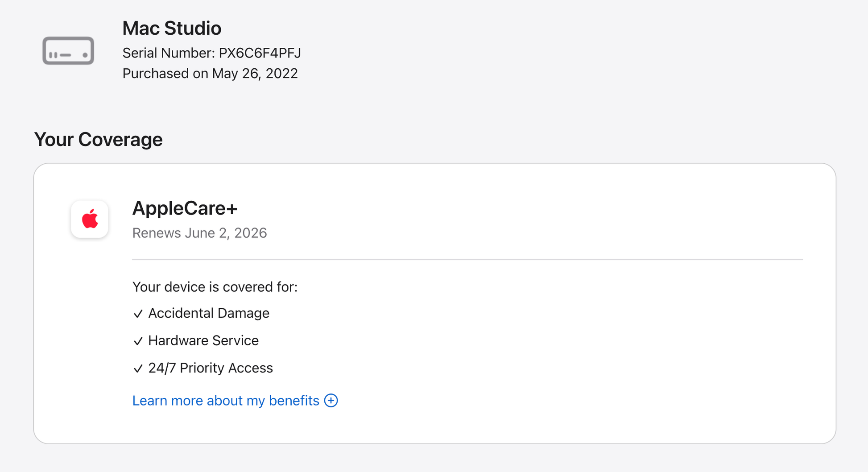Image resolution: width=868 pixels, height=472 pixels.
Task: Click the Serial Number label
Action: point(168,53)
